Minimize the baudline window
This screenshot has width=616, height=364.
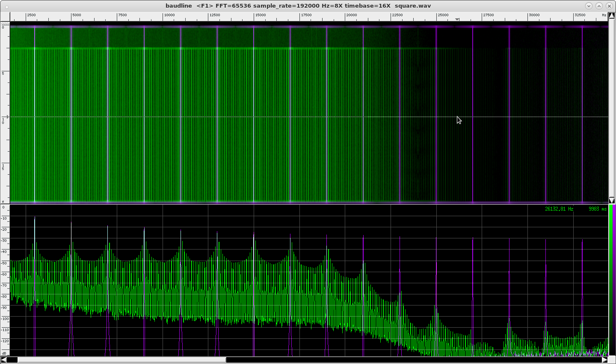click(589, 6)
